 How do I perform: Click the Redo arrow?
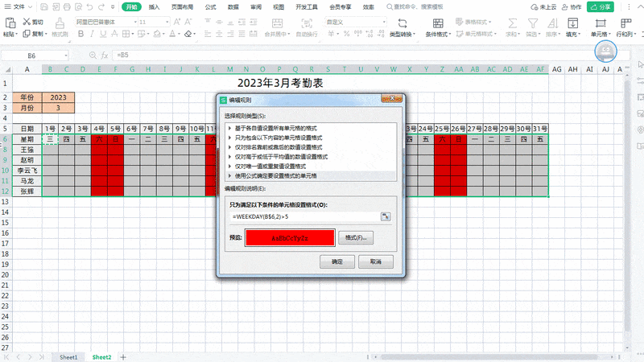point(101,7)
